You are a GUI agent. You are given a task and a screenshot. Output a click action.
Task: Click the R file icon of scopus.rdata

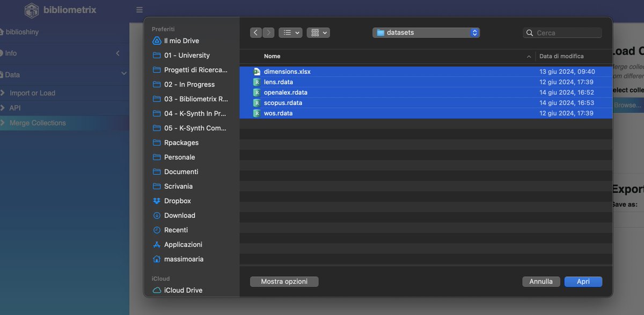[x=257, y=102]
